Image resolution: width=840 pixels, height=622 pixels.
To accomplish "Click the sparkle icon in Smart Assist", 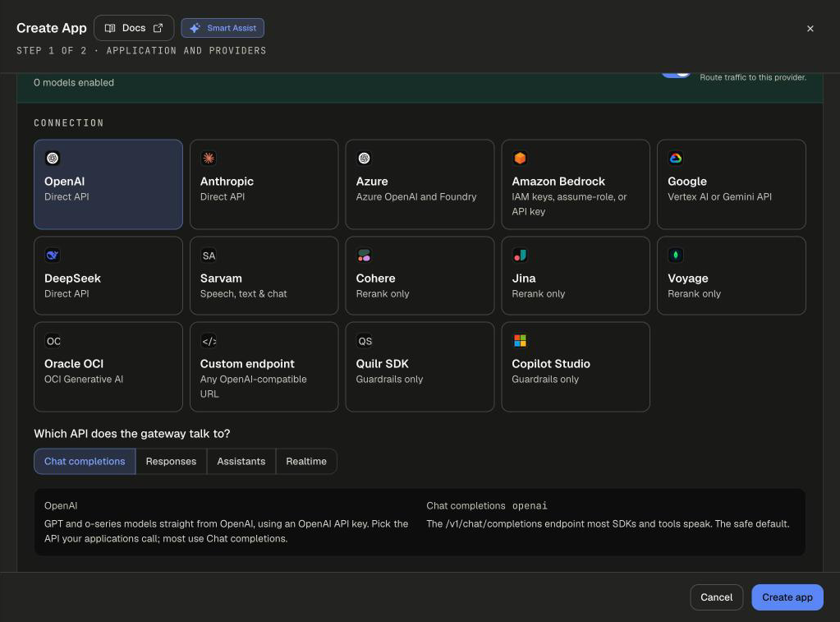I will coord(195,28).
